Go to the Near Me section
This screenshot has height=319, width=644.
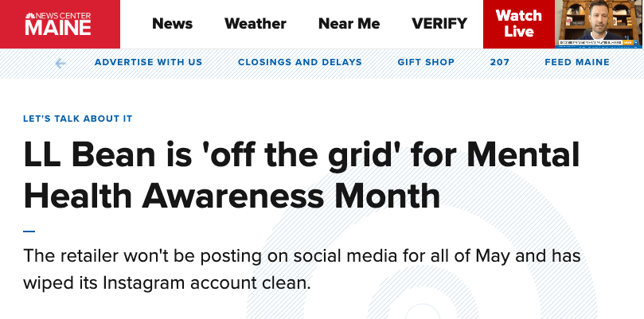click(349, 24)
